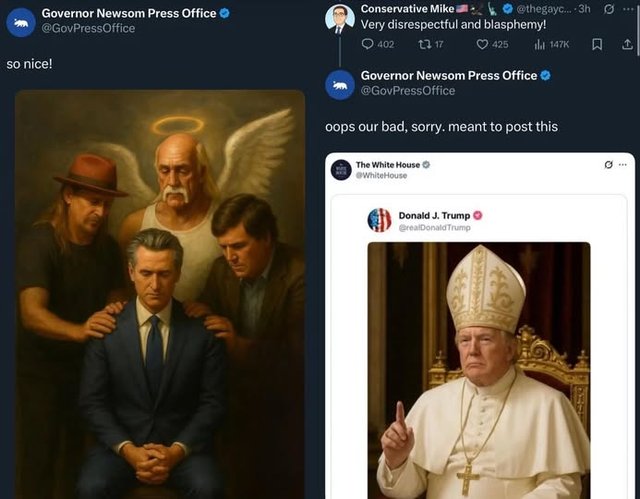The image size is (640, 499).
Task: Click the Grok icon on Conservative Mike's tweet
Action: pyautogui.click(x=609, y=9)
